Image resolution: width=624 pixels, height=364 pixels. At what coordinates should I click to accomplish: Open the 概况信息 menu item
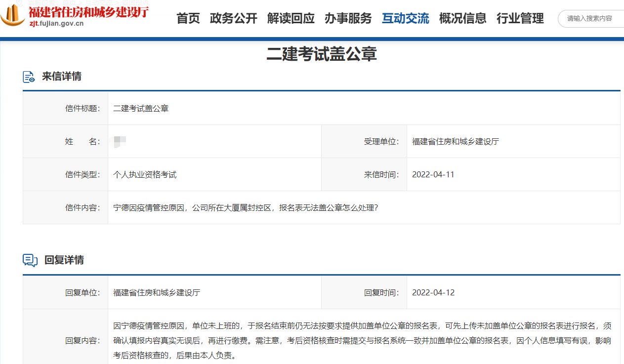[x=462, y=19]
